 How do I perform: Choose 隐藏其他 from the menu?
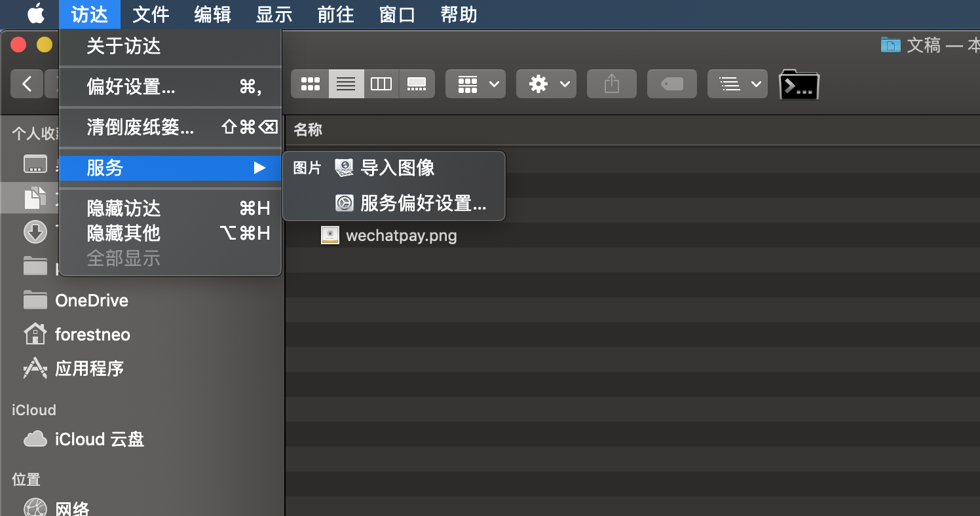[170, 233]
